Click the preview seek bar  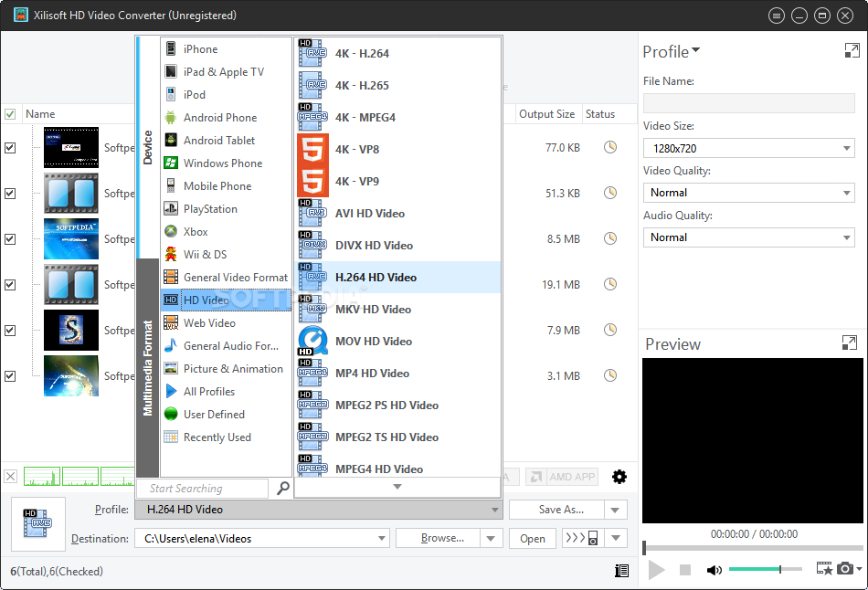(753, 547)
